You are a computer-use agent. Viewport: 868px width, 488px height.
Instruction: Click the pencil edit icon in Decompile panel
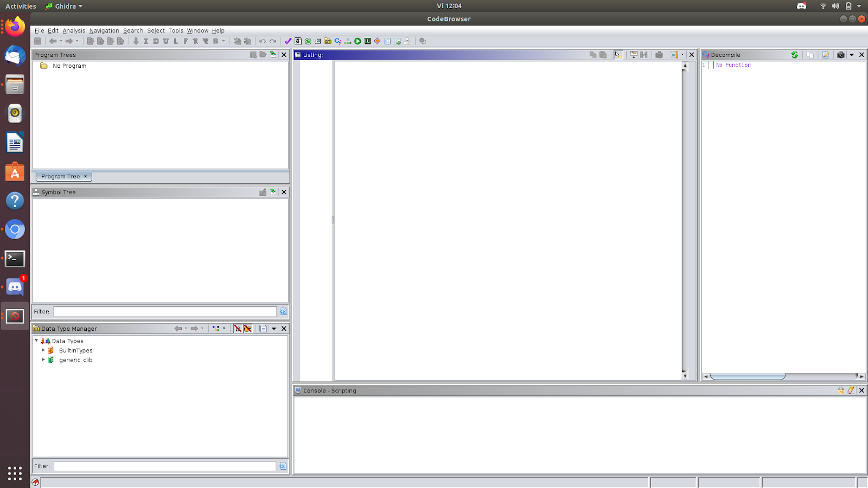tap(826, 55)
